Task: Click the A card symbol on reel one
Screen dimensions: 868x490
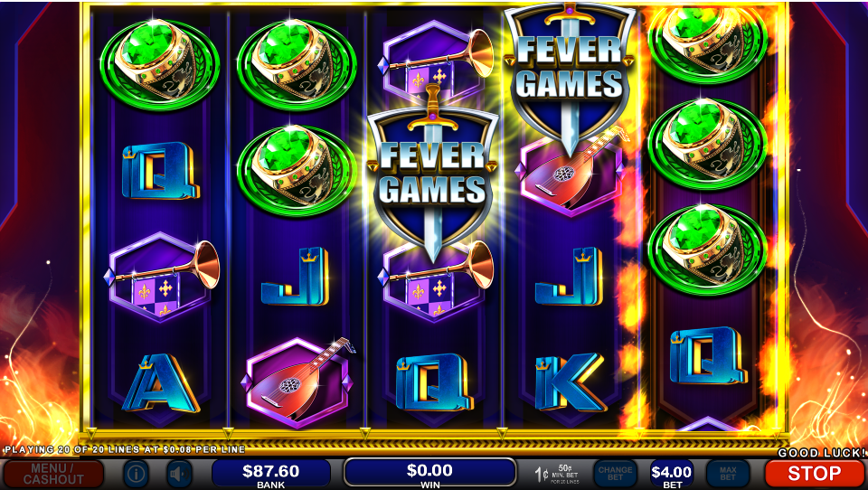Action: (161, 383)
